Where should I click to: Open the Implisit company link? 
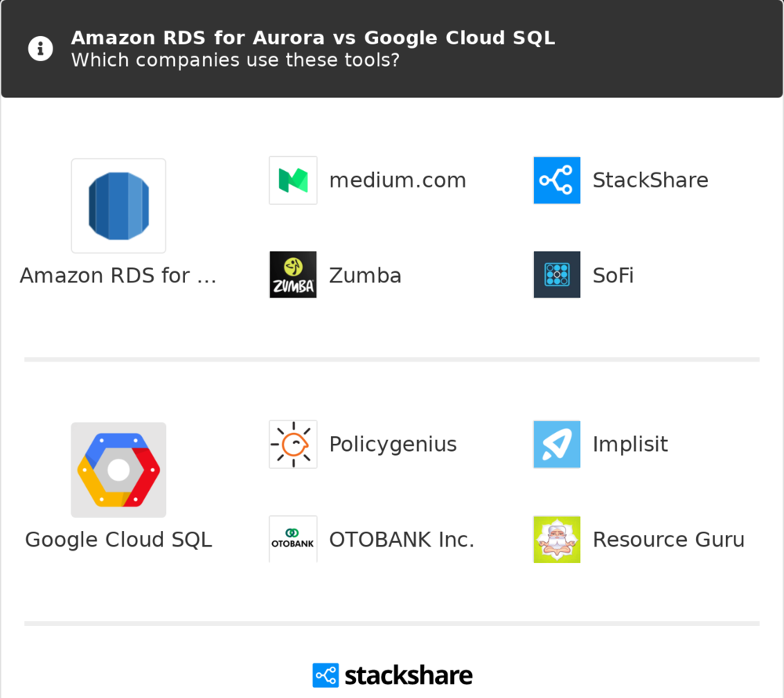coord(630,445)
